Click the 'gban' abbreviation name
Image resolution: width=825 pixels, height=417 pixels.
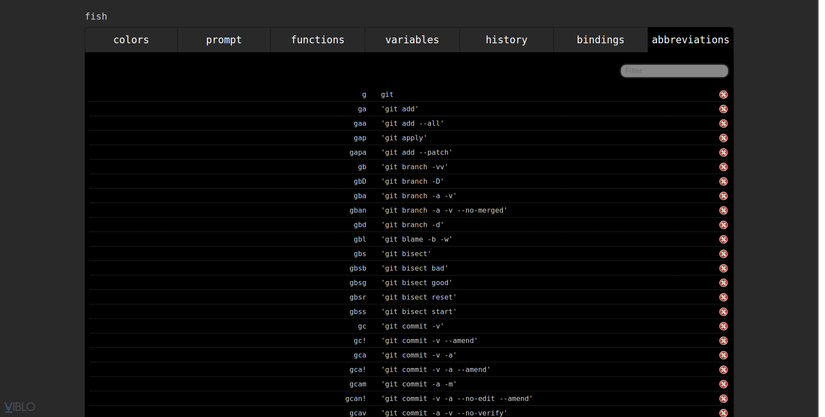[x=358, y=210]
